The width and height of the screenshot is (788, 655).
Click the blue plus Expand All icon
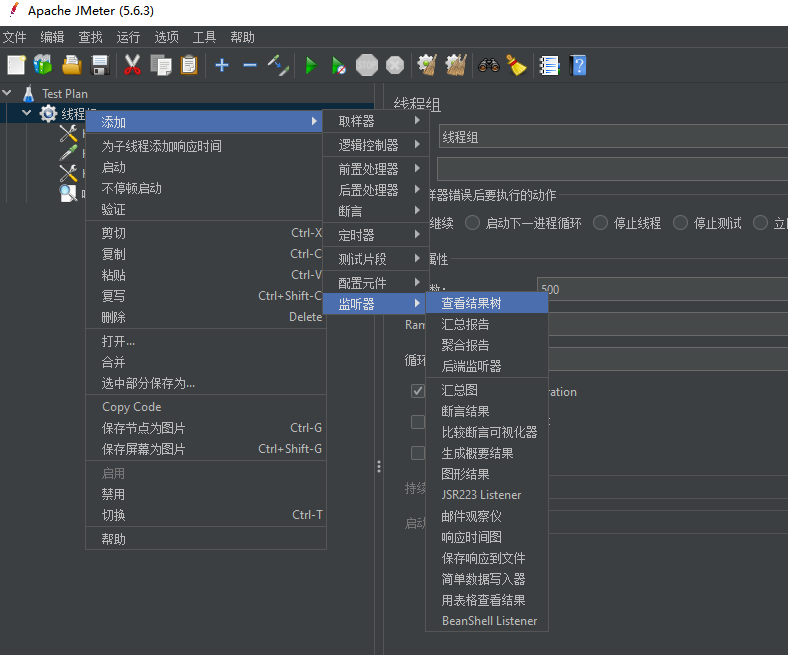coord(222,65)
